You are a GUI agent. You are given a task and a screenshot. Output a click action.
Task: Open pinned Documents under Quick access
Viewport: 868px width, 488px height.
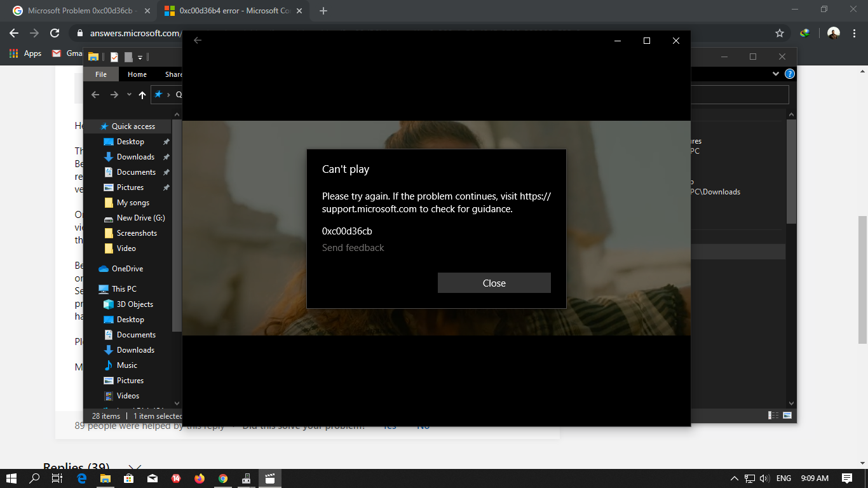tap(136, 172)
